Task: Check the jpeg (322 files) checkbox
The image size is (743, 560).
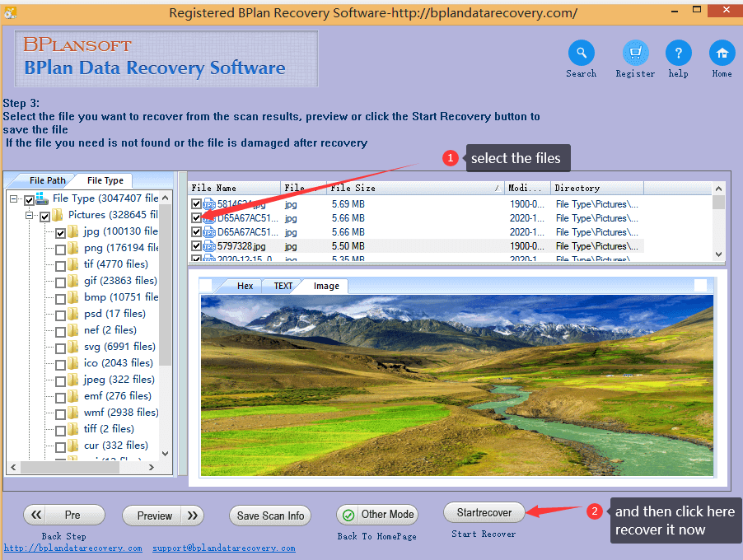Action: [x=60, y=381]
